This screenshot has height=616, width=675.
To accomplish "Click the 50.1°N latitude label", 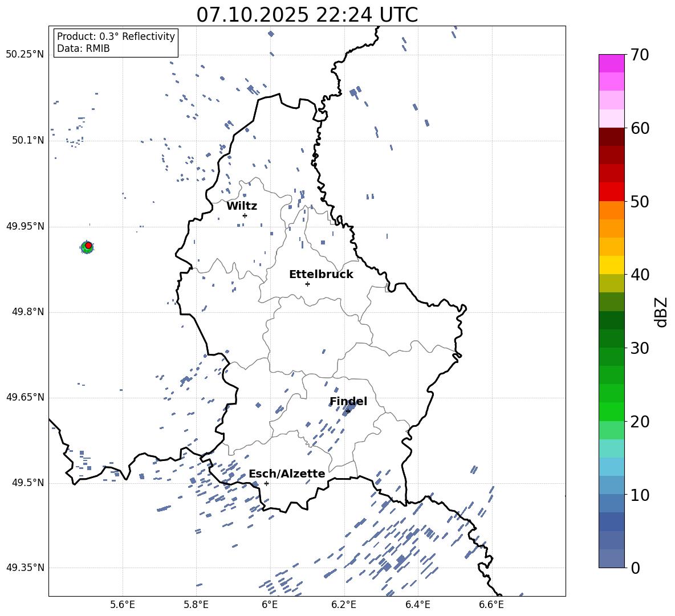I will tap(27, 140).
